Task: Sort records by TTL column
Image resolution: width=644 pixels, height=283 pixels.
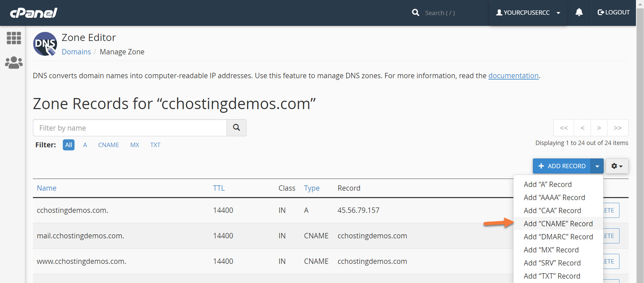Action: coord(219,188)
